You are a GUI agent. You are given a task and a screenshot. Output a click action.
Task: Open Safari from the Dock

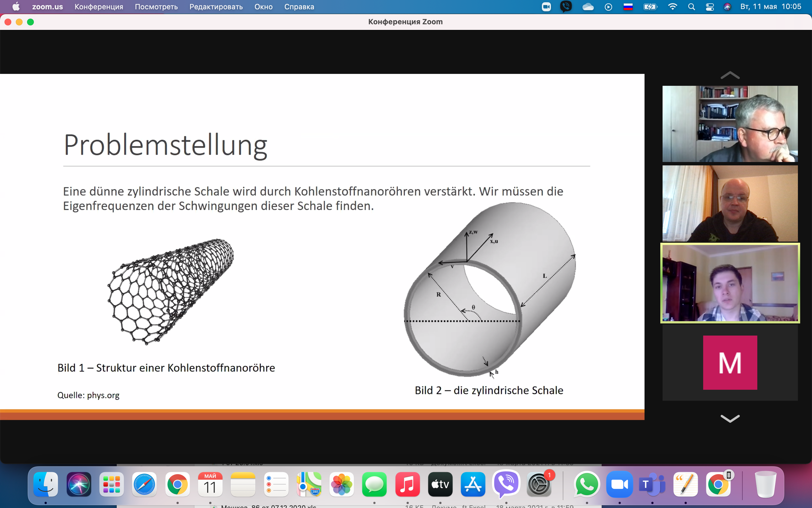pyautogui.click(x=144, y=484)
